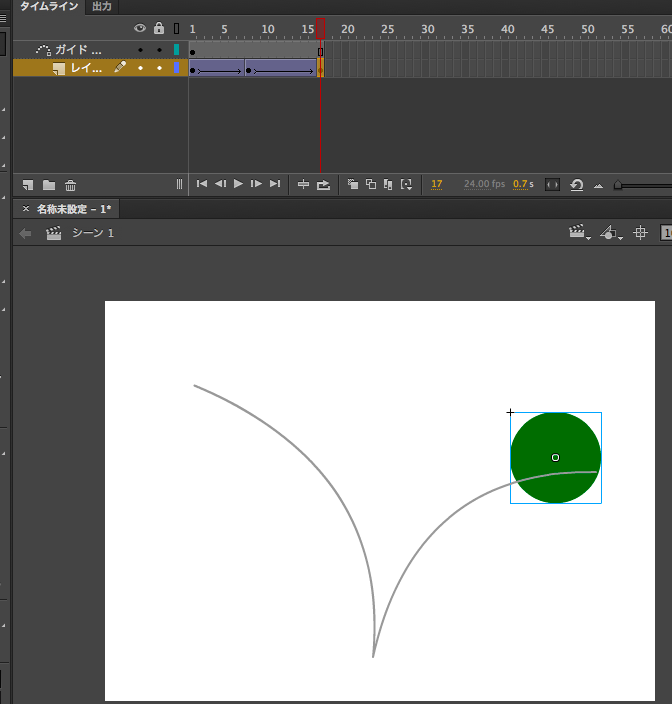Click the current frame value 17
This screenshot has height=704, width=672.
pos(436,185)
